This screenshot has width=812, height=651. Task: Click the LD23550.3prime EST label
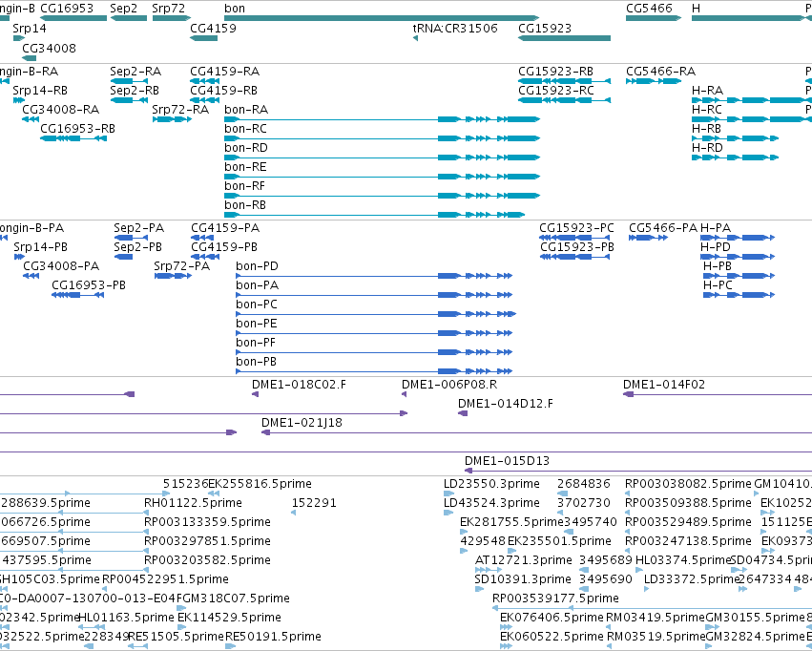coord(491,484)
